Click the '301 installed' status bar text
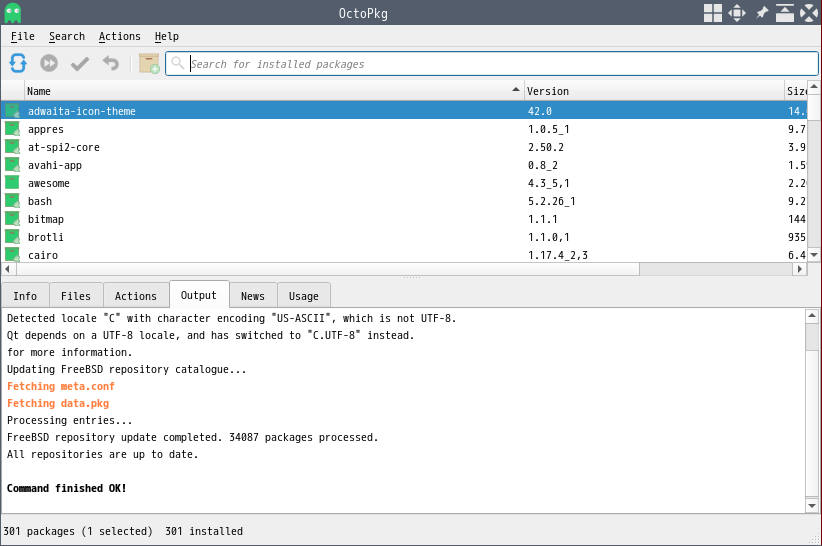 pos(204,531)
